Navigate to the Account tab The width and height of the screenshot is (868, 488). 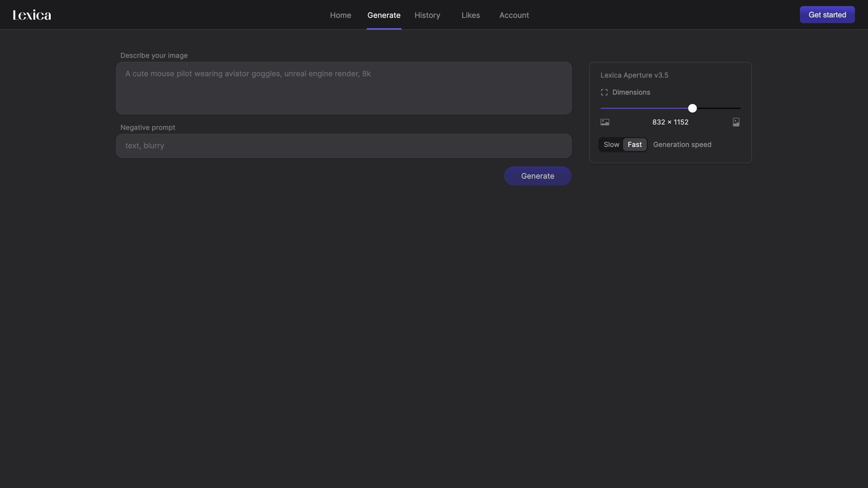(x=514, y=15)
